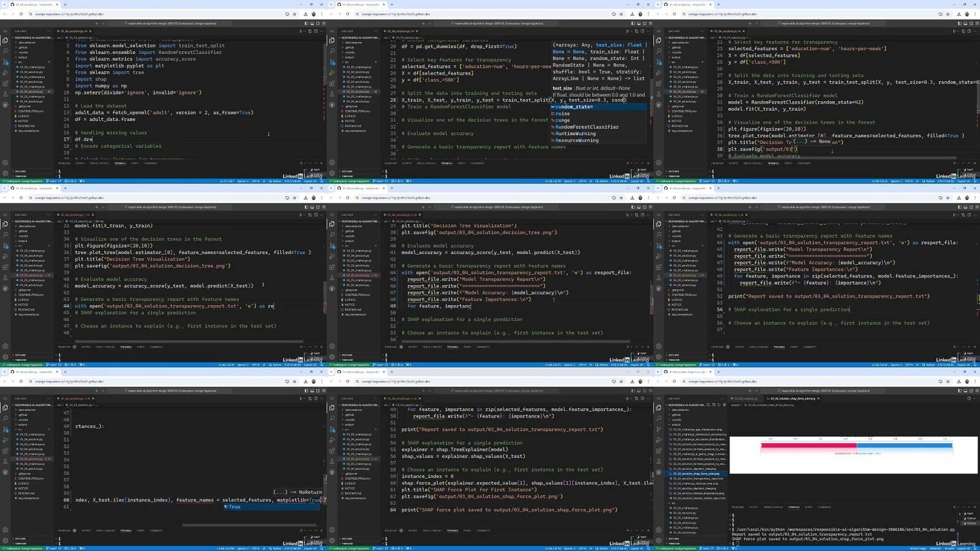Choose the 'random_state=' autocomplete suggestion
Screen dimensions: 980x551
coord(598,107)
